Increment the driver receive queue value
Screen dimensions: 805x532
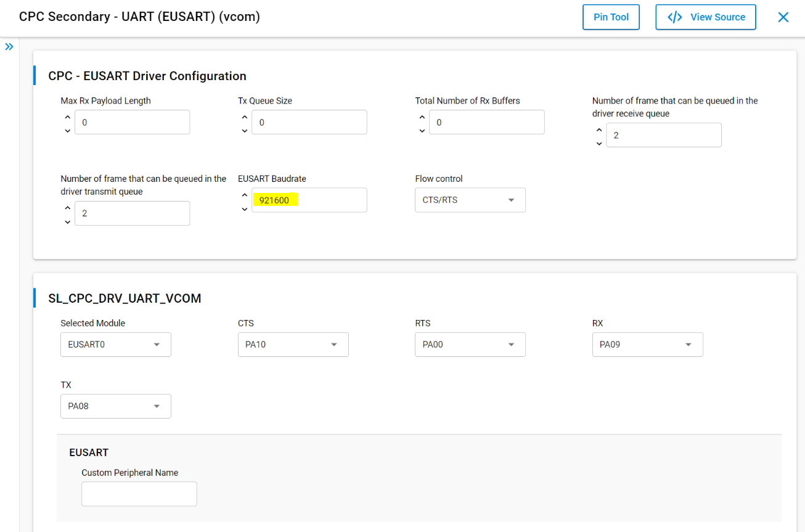pos(599,129)
